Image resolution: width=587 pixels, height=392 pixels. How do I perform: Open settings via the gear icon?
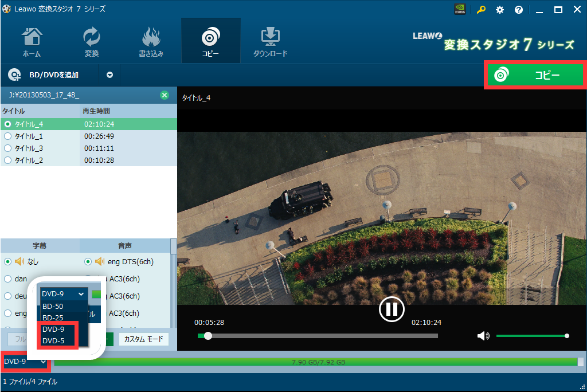pos(500,10)
